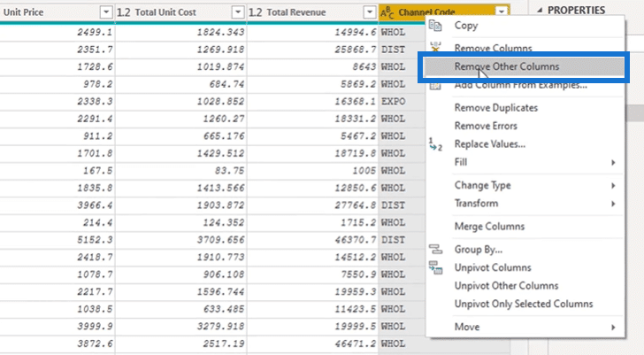Image resolution: width=644 pixels, height=355 pixels.
Task: Open the Total Unit Cost filter dropdown
Action: pyautogui.click(x=238, y=12)
